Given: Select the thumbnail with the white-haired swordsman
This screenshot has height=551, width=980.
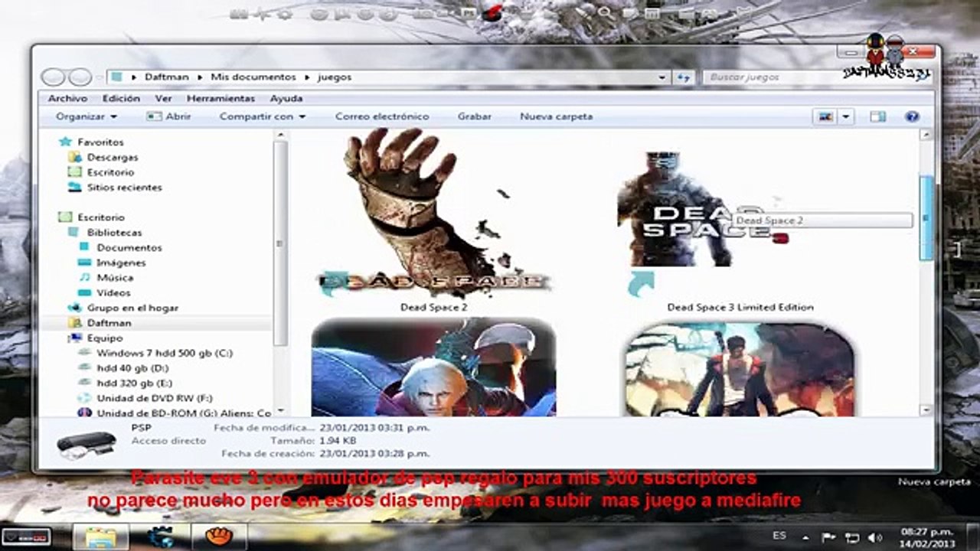Looking at the screenshot, I should coord(434,367).
